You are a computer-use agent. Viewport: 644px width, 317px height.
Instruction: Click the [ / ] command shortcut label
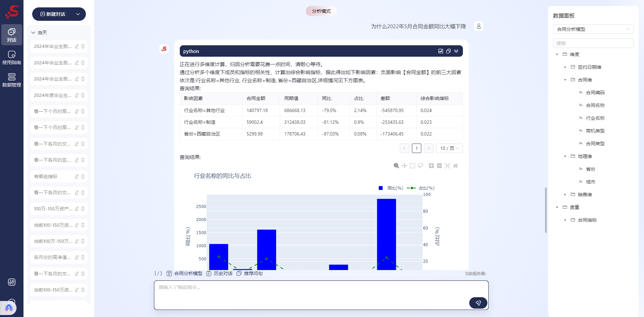coord(158,273)
